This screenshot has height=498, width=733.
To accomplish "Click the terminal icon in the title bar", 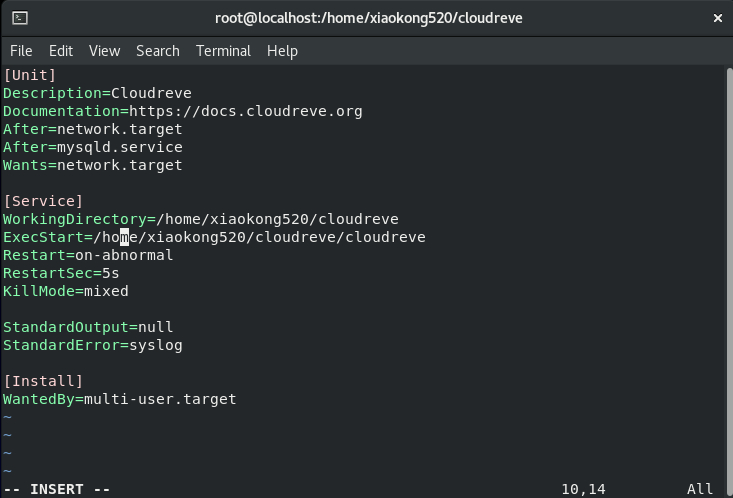I will (x=19, y=18).
